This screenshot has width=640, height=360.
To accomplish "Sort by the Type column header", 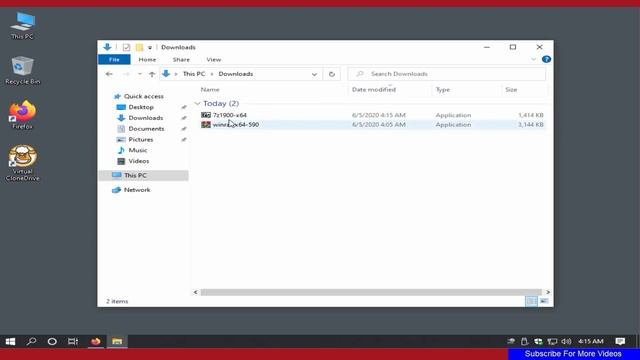I will click(x=442, y=89).
